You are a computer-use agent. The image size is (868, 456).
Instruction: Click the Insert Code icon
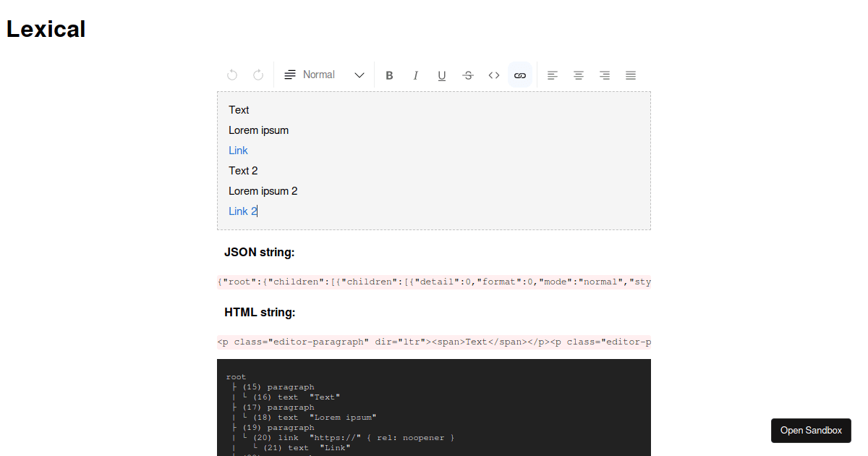[x=493, y=75]
